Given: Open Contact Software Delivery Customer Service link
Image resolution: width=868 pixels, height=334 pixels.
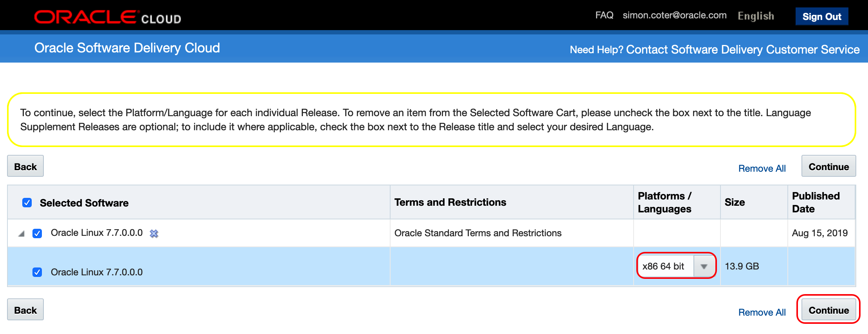Looking at the screenshot, I should [742, 50].
